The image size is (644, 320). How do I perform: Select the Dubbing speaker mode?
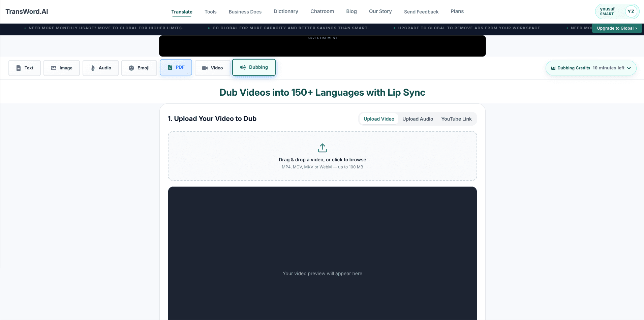click(x=254, y=67)
